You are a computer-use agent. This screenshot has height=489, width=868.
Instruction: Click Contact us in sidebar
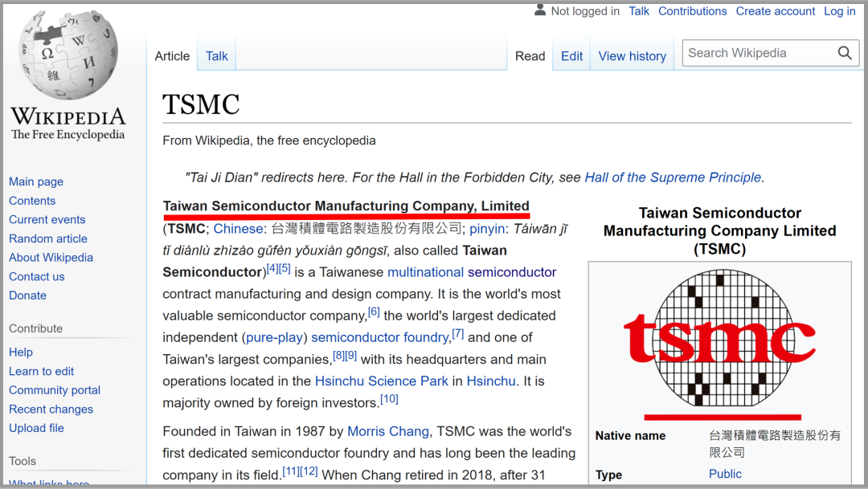pos(36,276)
